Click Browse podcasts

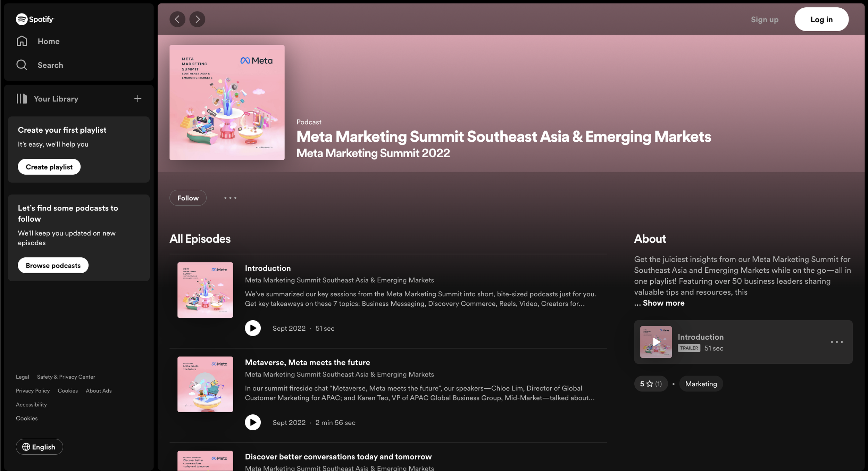(x=53, y=265)
